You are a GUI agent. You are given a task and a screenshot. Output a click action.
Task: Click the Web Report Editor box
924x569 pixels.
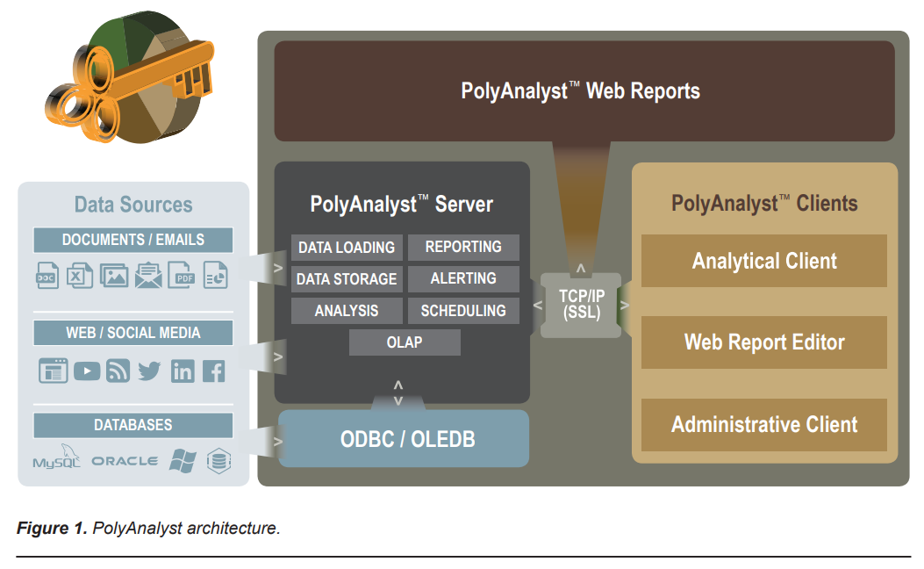coord(763,342)
